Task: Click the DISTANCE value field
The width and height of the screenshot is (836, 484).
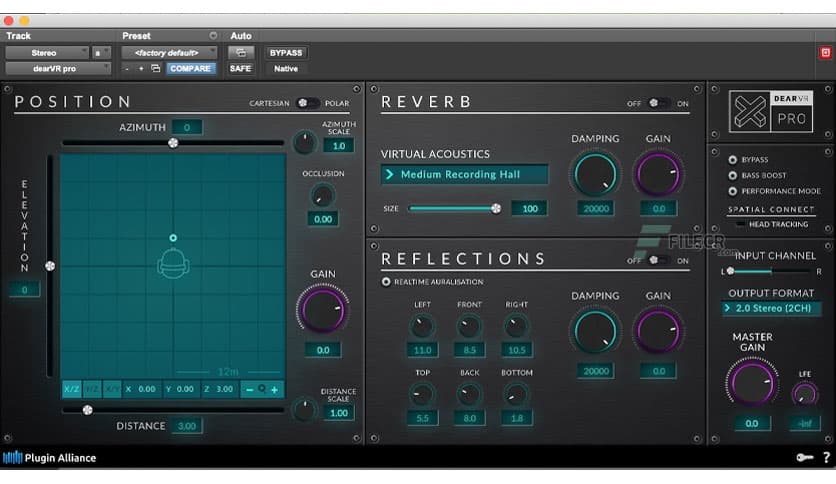Action: pos(187,426)
